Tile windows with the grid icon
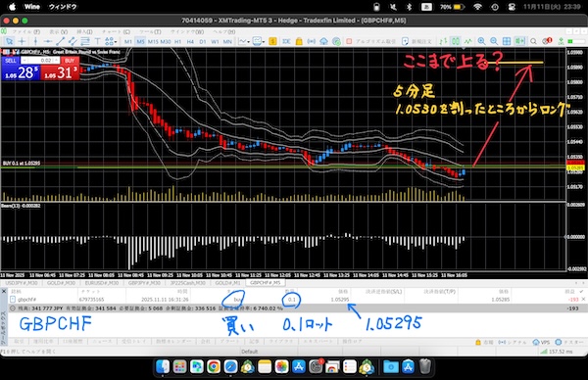588x380 pixels. (x=507, y=41)
